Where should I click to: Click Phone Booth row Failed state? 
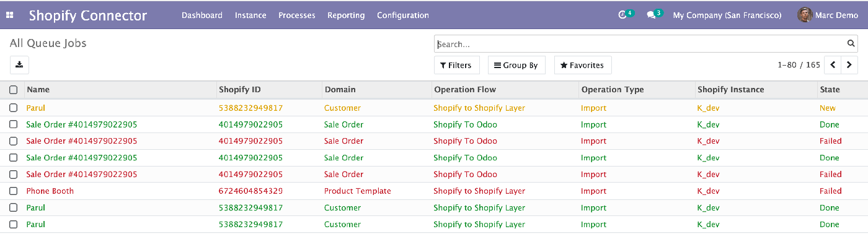coord(831,191)
